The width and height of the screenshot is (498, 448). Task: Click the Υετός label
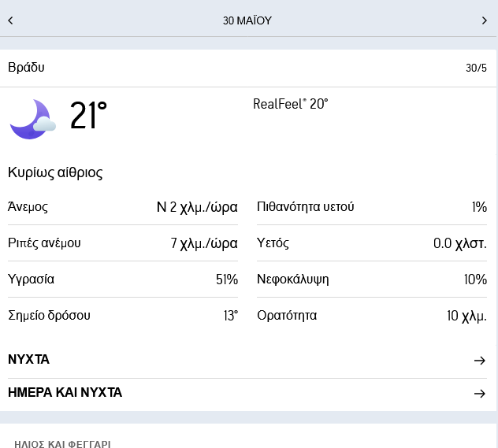pyautogui.click(x=273, y=243)
